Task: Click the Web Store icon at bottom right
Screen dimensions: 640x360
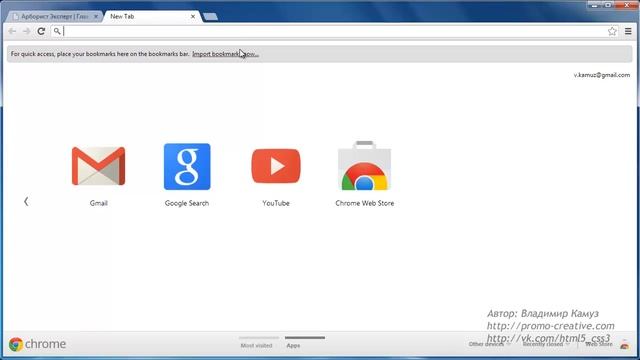Action: [624, 344]
